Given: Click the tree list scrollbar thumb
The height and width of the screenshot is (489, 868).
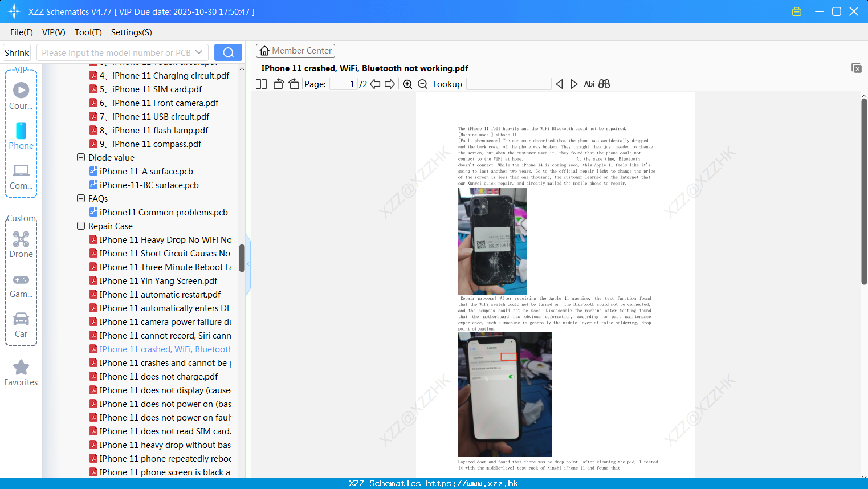Looking at the screenshot, I should click(242, 258).
